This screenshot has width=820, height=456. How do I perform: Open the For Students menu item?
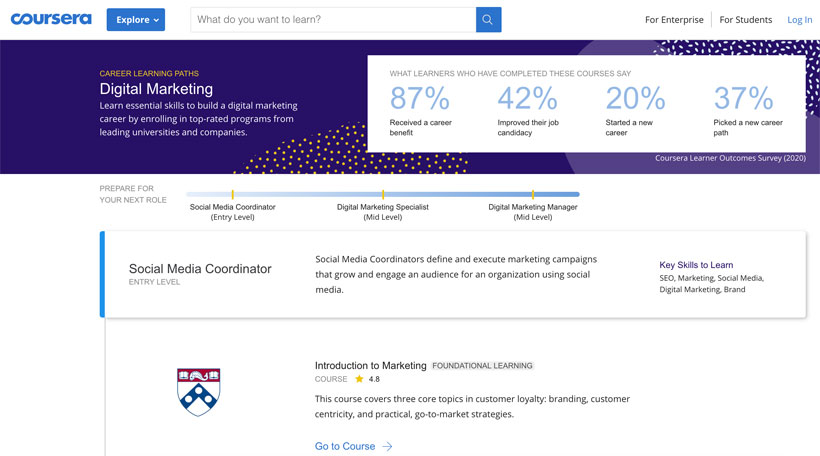[x=746, y=20]
